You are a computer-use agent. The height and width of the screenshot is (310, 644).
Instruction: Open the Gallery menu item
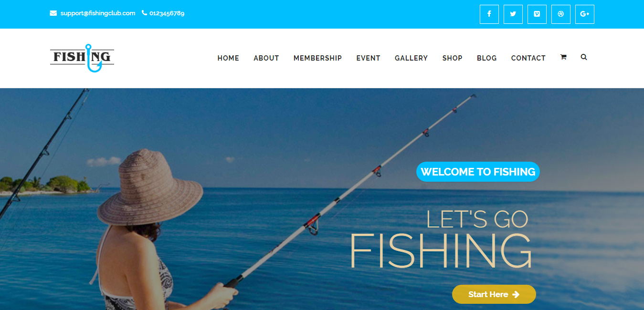tap(412, 58)
